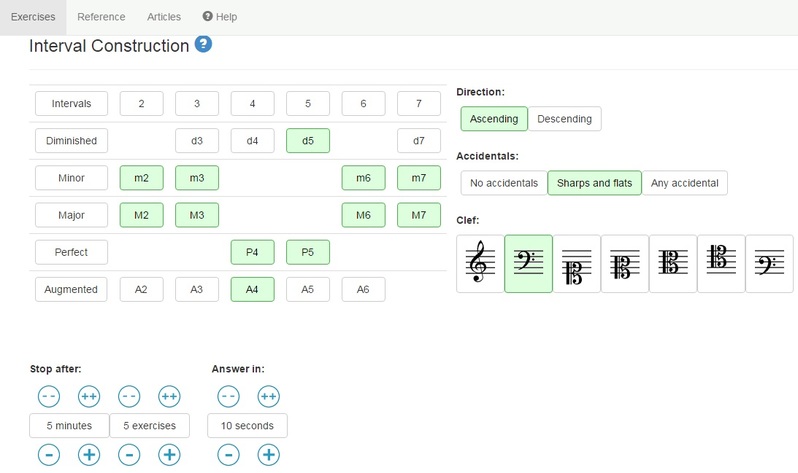Viewport: 798px width, 473px height.
Task: Disable the d5 diminished fifth interval
Action: point(308,141)
